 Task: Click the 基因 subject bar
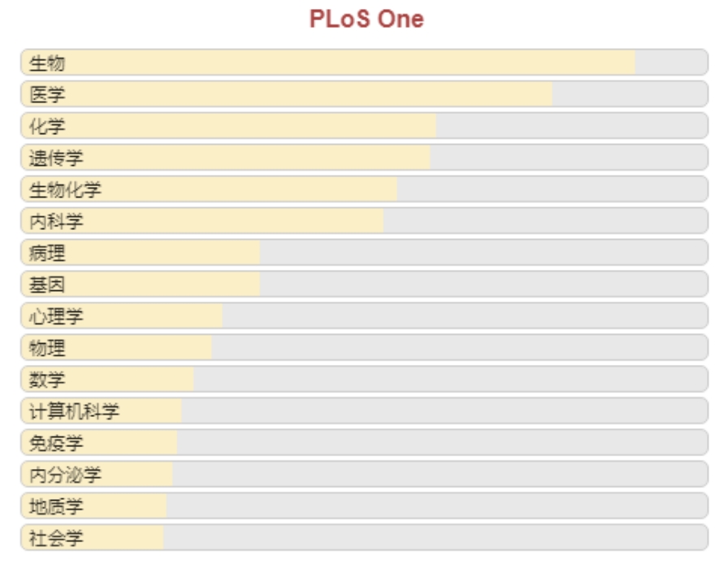coord(365,284)
